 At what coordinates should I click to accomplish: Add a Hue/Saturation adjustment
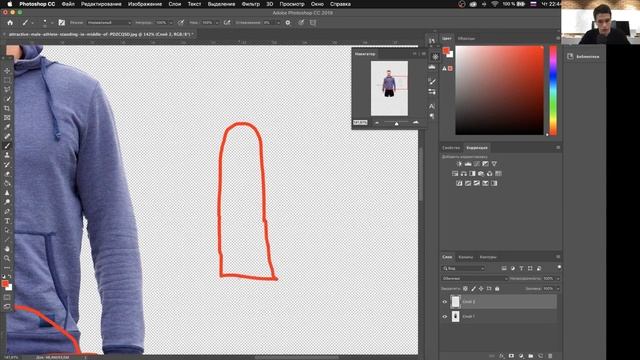[x=455, y=173]
